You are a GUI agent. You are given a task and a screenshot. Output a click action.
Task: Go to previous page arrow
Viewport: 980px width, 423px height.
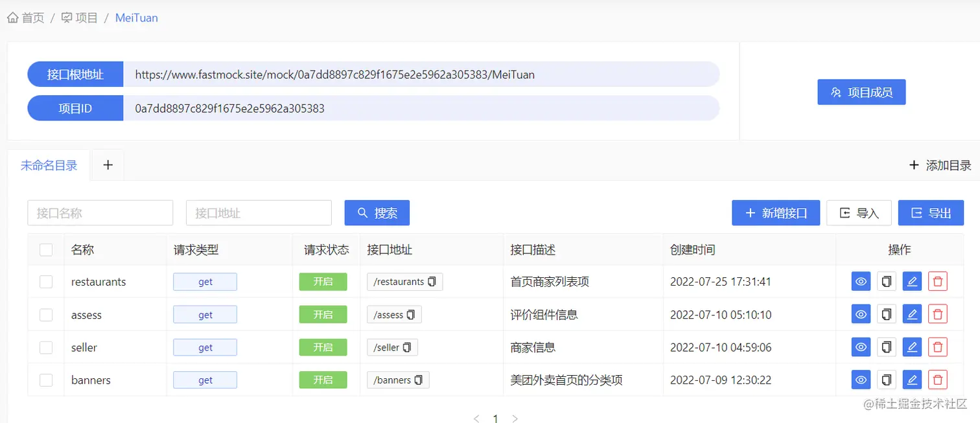click(476, 418)
